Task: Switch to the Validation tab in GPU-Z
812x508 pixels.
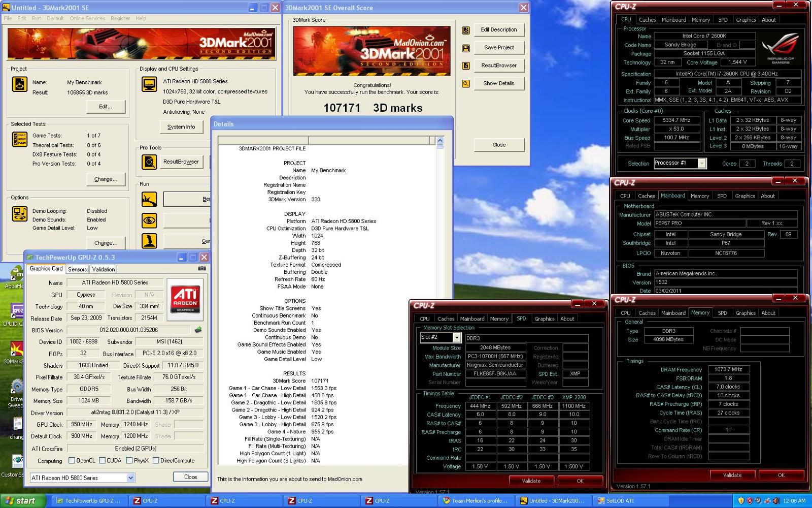Action: click(104, 269)
